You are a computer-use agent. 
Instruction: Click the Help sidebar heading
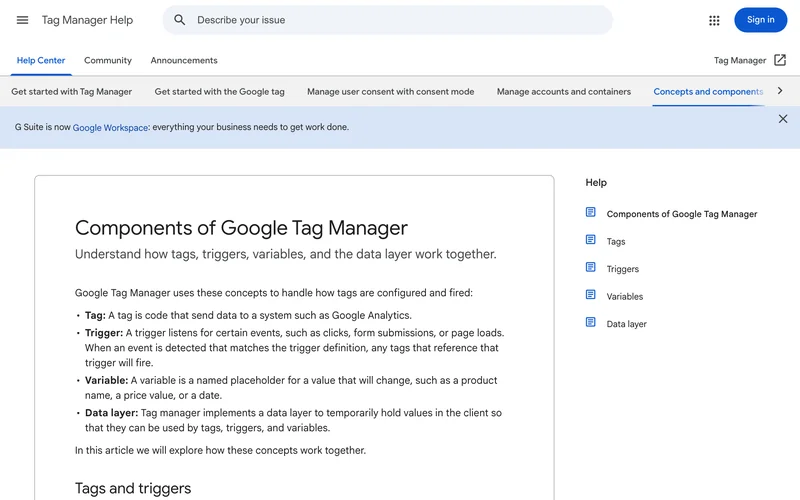(596, 183)
